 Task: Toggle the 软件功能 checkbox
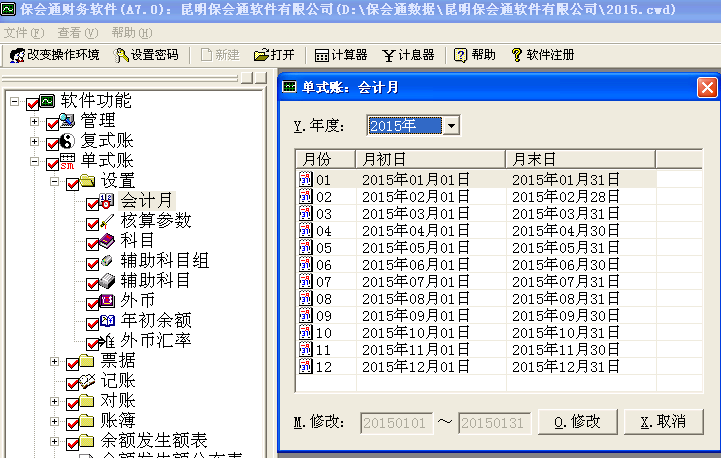(32, 104)
